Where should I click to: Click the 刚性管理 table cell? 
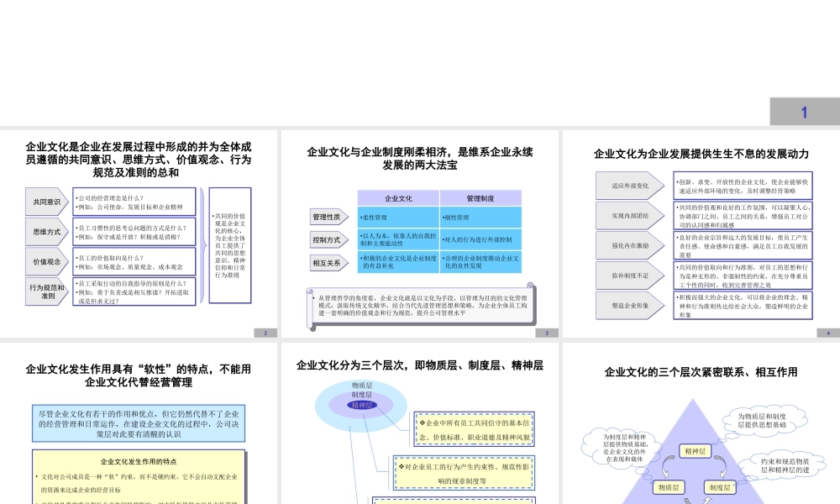click(x=480, y=218)
